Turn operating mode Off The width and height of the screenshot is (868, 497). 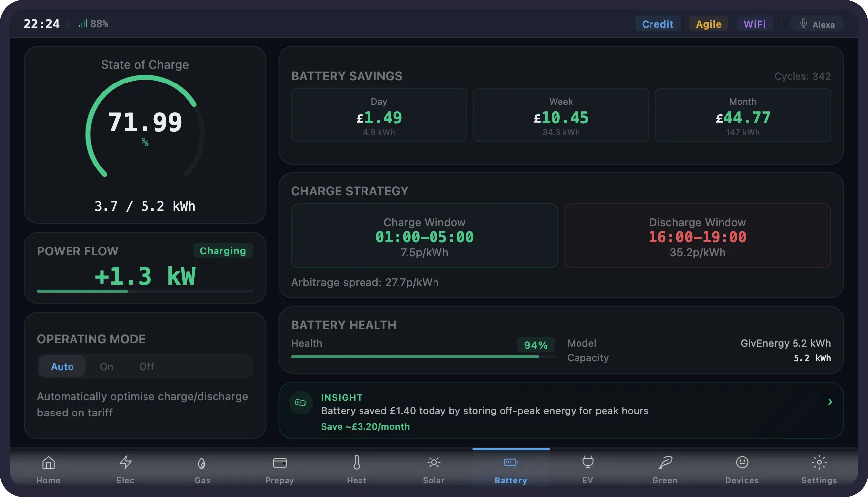[146, 366]
